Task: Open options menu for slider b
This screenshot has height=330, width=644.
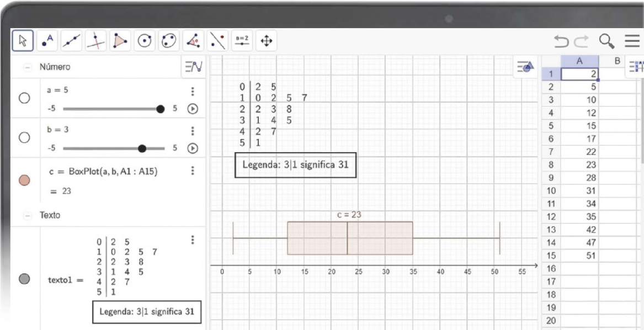Action: tap(192, 131)
